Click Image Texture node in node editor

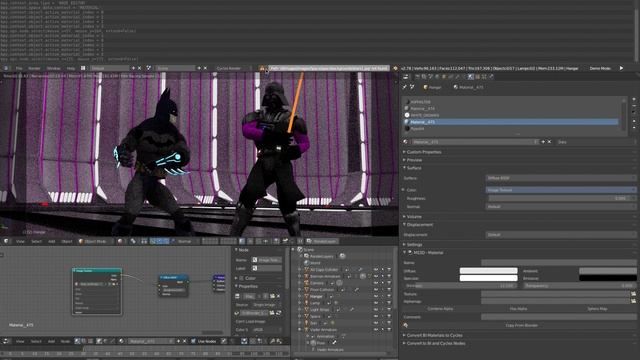pyautogui.click(x=97, y=291)
